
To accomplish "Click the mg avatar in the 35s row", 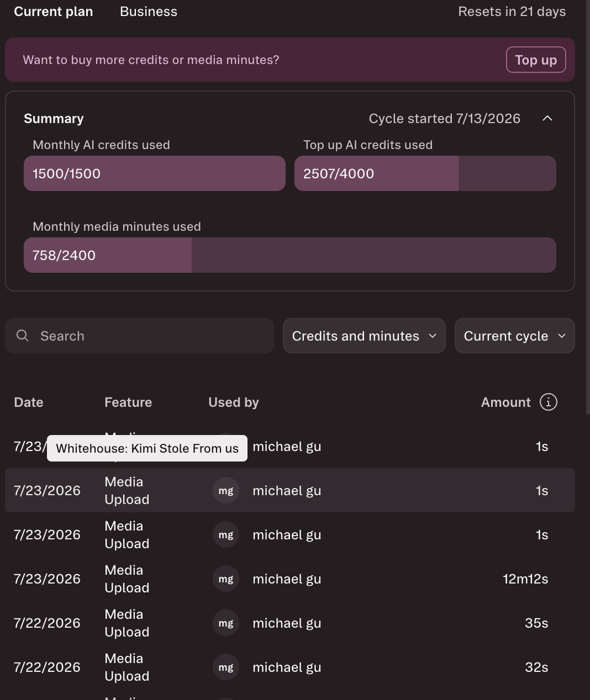I will (x=226, y=623).
